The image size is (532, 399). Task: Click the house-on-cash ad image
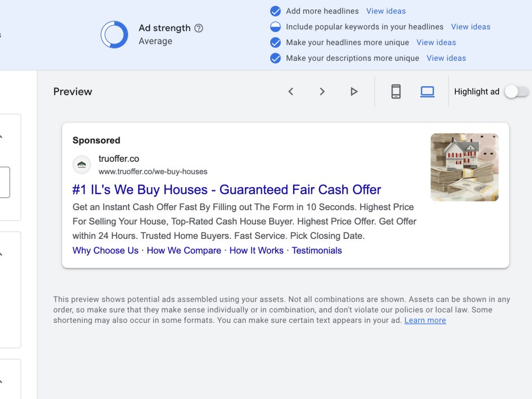coord(464,167)
